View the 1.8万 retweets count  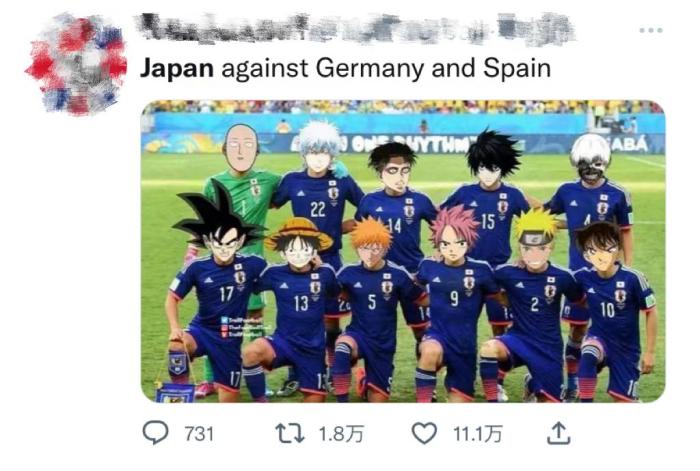[341, 434]
